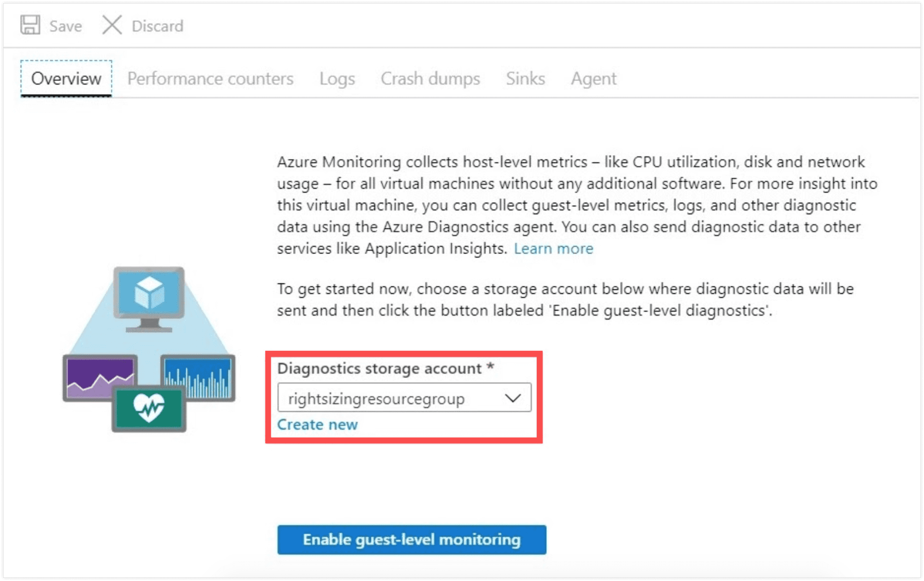The width and height of the screenshot is (924, 581).
Task: Expand the storage account dropdown chevron
Action: 513,398
